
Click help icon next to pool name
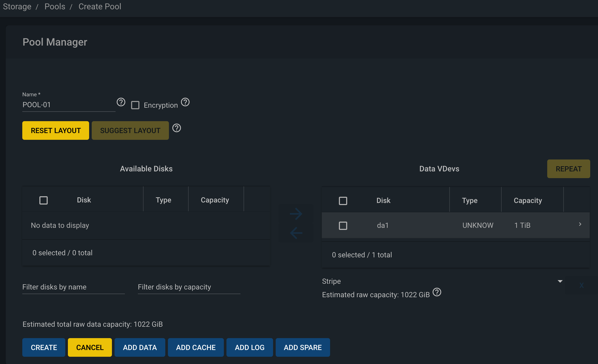point(121,102)
